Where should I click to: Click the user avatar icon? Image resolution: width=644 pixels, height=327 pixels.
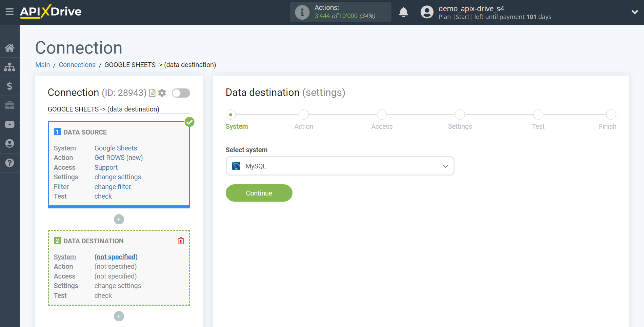pos(427,12)
